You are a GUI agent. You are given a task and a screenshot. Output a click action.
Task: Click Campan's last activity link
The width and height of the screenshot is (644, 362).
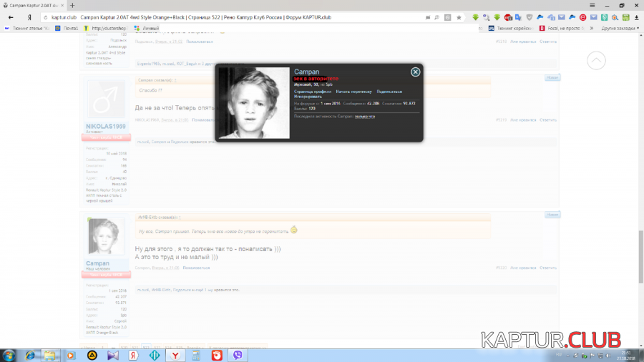[x=365, y=116]
